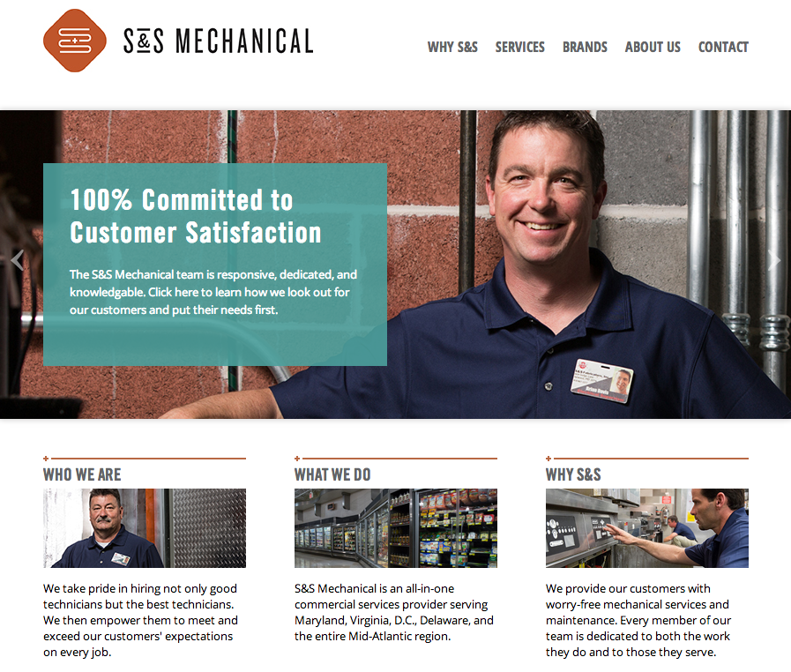Open the CONTACT menu item
Screen dimensions: 791x672
(723, 47)
